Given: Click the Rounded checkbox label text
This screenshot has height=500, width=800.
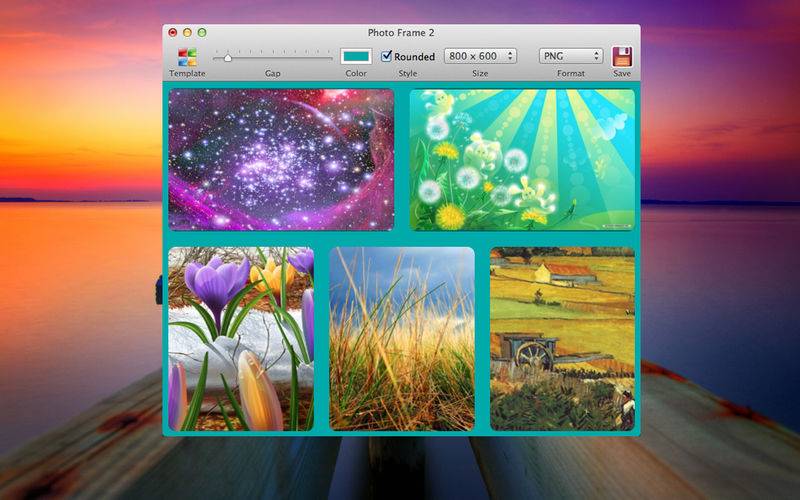Looking at the screenshot, I should 414,57.
